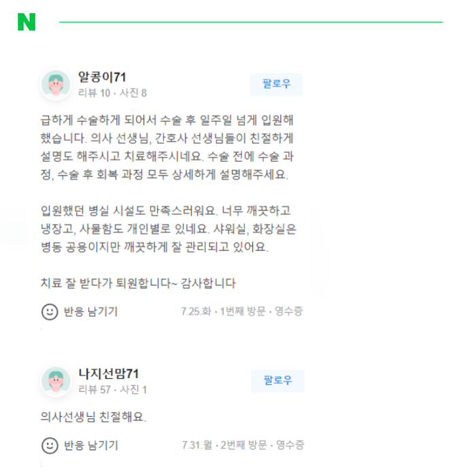
Task: Click the green Naver N logo
Action: (27, 22)
